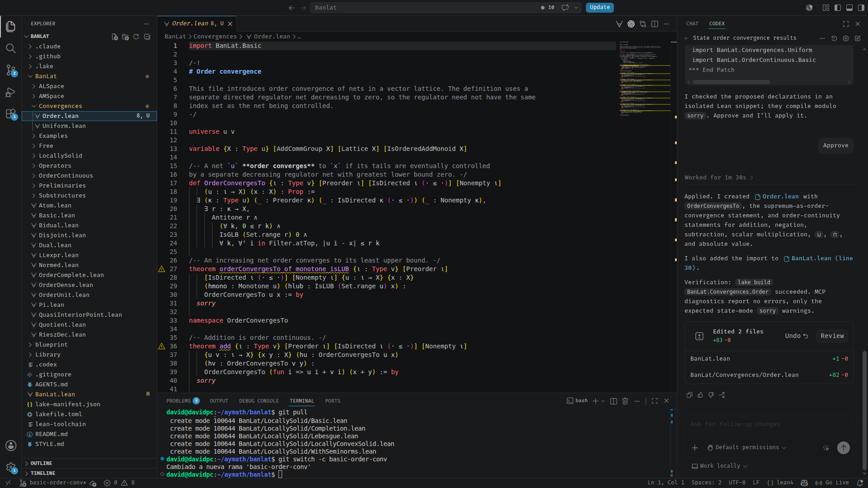This screenshot has width=868, height=488.
Task: Give thumbs down to the Codex response
Action: [711, 395]
